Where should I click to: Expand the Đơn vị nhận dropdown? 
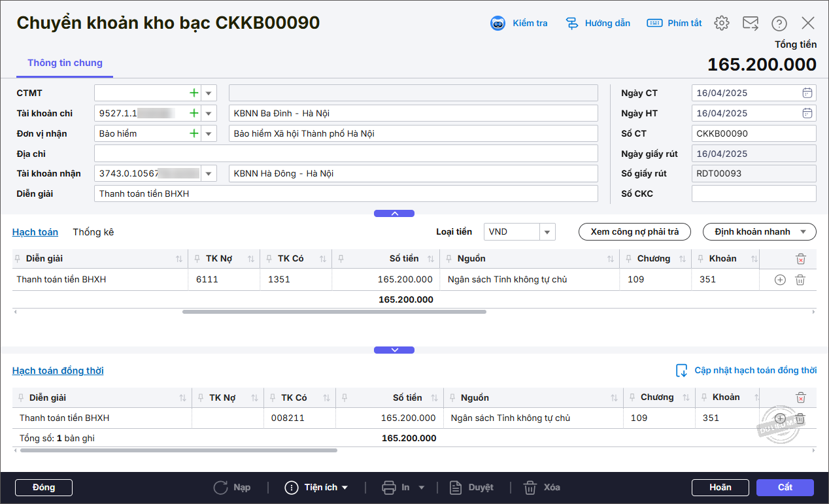pos(209,134)
